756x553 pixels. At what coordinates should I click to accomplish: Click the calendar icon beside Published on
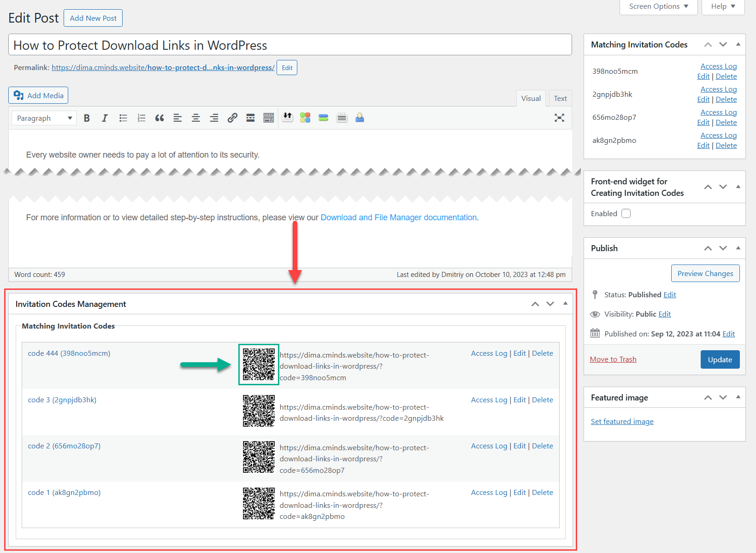pyautogui.click(x=595, y=333)
